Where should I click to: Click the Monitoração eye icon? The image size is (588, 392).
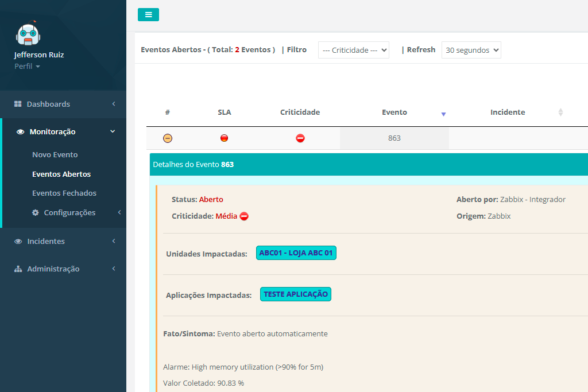pyautogui.click(x=21, y=132)
